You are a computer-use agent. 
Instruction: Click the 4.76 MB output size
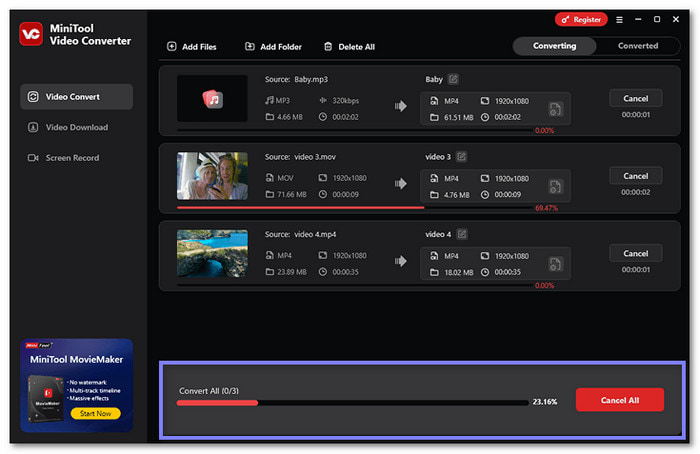457,195
